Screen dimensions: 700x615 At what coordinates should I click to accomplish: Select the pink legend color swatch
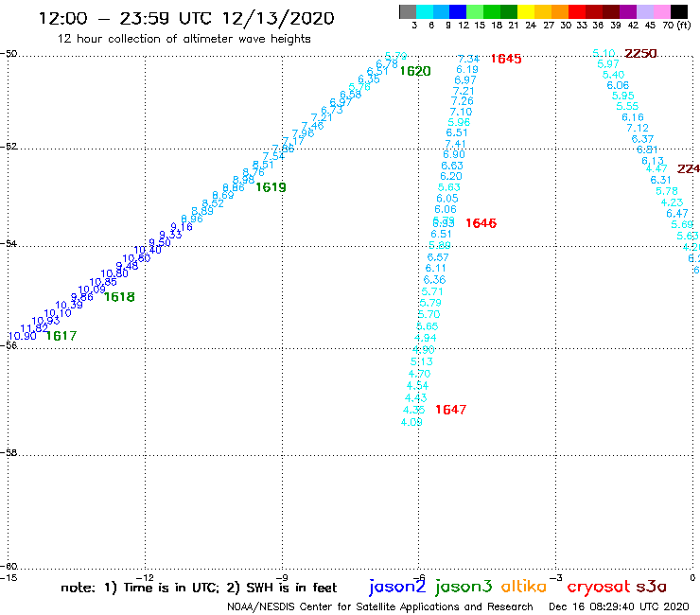tap(661, 11)
